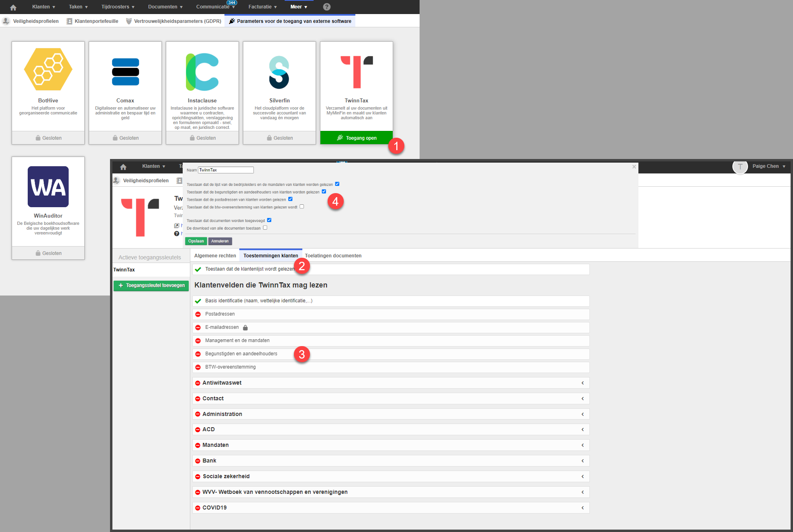The width and height of the screenshot is (793, 532).
Task: Click the Comax striped logo
Action: pos(125,72)
